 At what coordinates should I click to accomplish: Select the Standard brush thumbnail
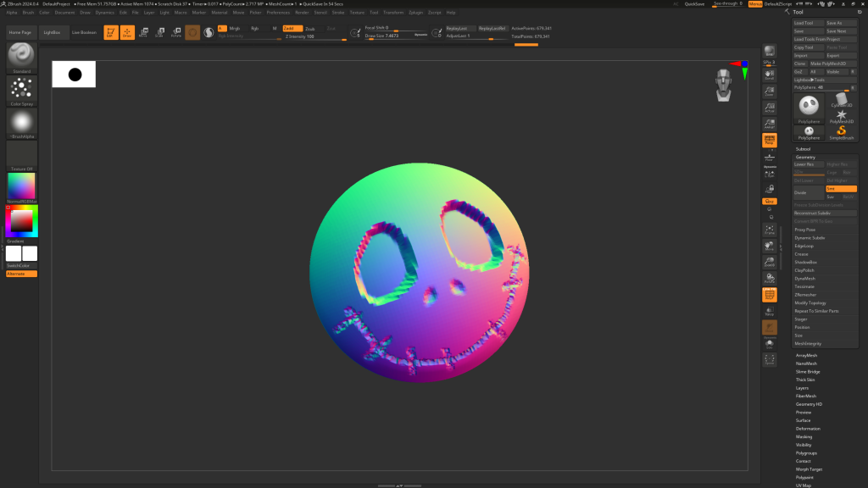21,55
